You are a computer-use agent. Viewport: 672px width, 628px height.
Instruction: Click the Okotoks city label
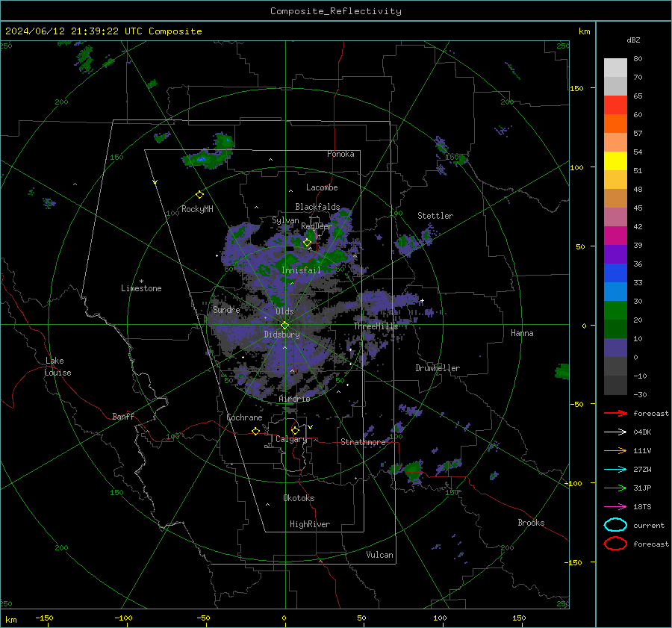point(299,498)
